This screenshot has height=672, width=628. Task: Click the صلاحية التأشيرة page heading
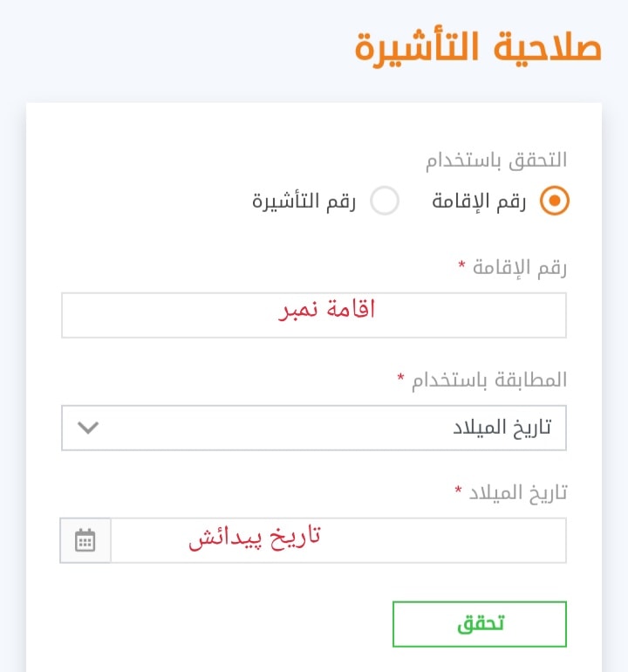coord(479,48)
